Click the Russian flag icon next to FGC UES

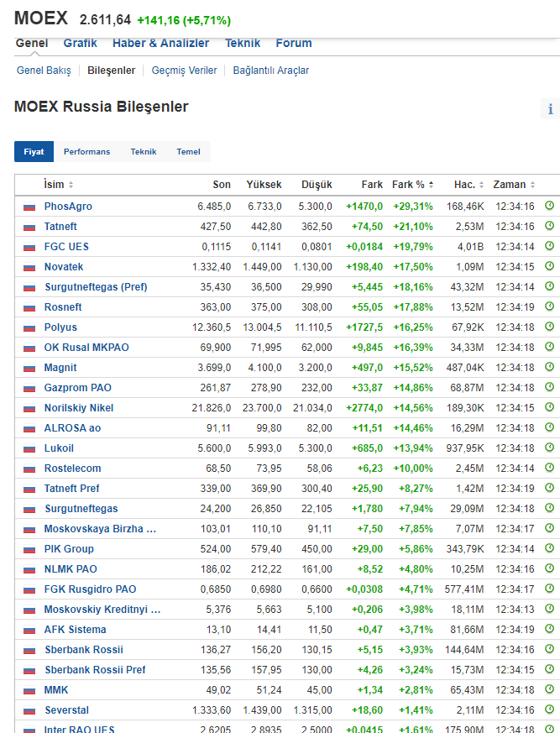pyautogui.click(x=29, y=247)
